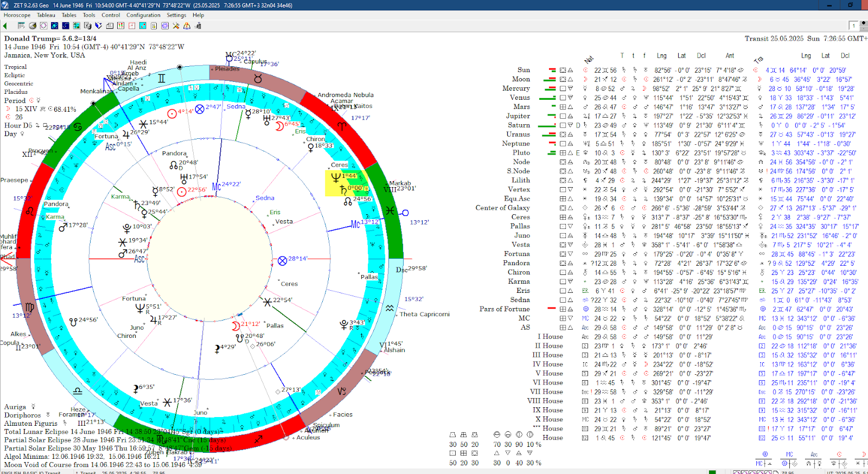Toggle the cross box in Lilith row
The image size is (868, 474).
point(563,180)
